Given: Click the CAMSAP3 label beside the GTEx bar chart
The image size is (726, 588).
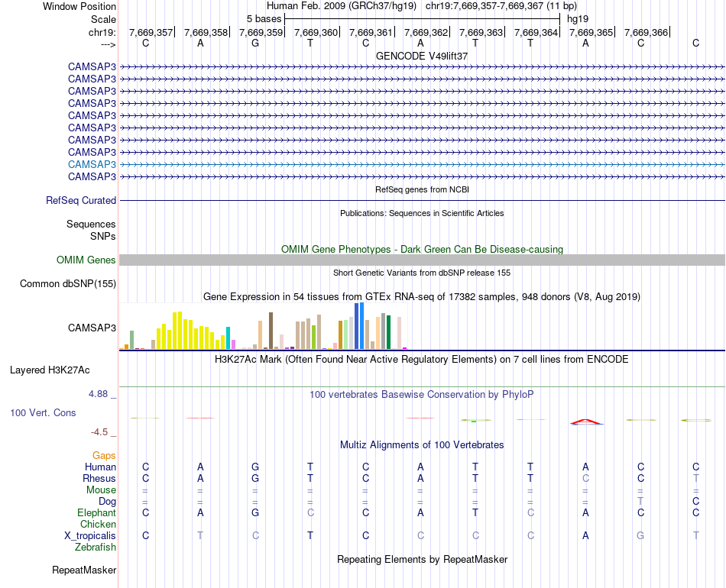Looking at the screenshot, I should 92,328.
